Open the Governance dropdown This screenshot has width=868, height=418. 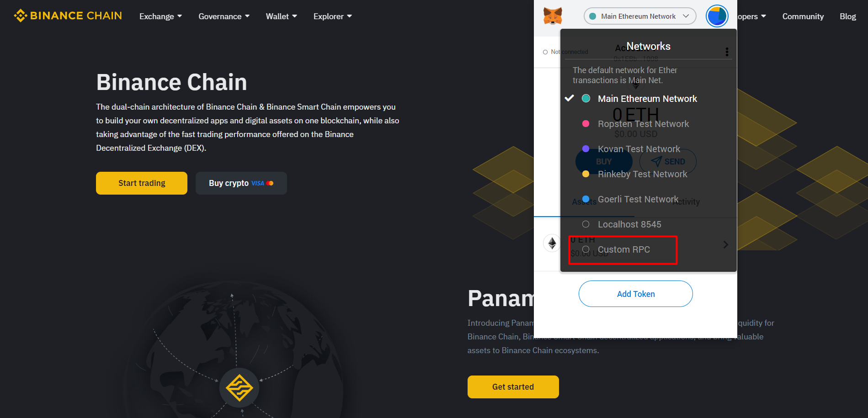point(224,16)
